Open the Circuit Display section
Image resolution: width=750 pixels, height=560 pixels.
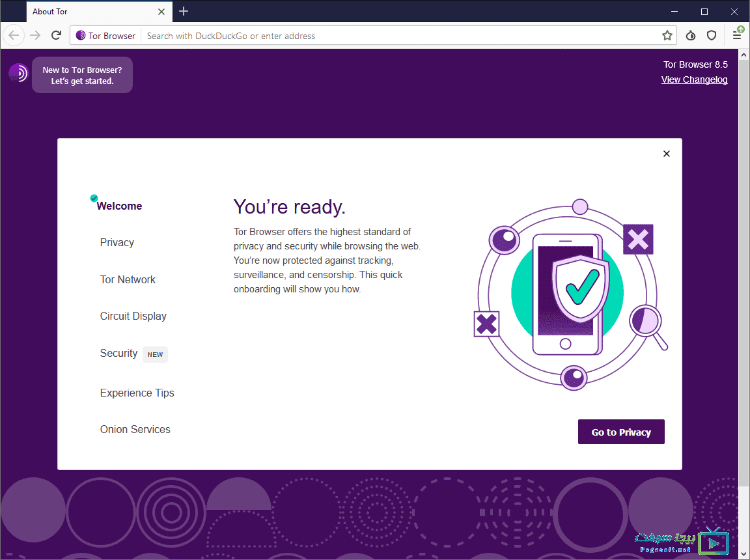click(x=133, y=316)
